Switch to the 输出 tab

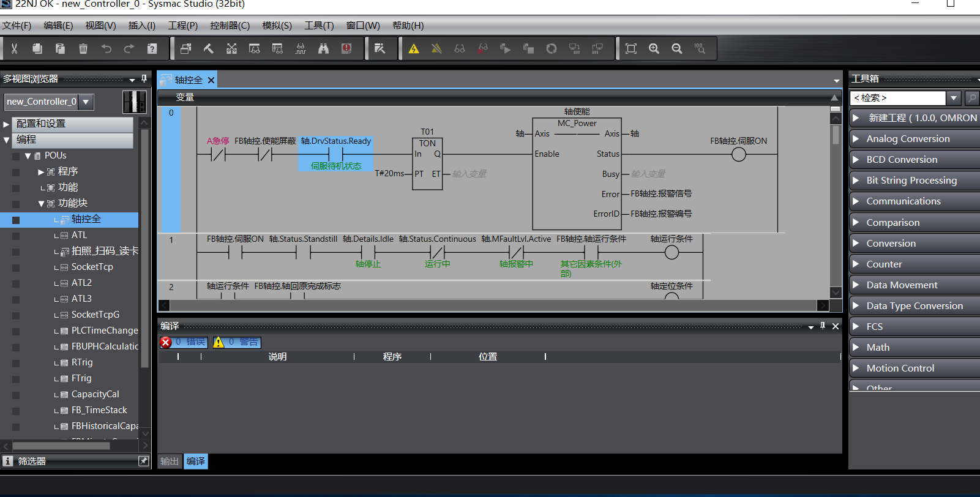pyautogui.click(x=170, y=461)
